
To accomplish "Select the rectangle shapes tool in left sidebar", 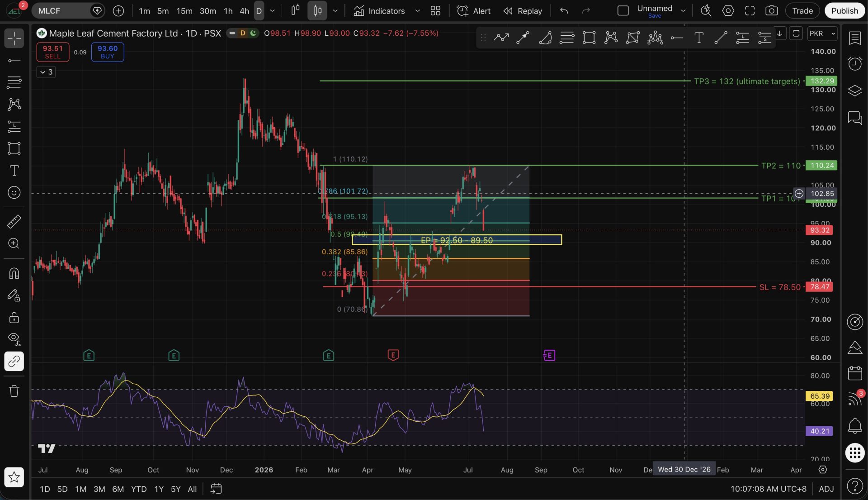I will pos(14,148).
